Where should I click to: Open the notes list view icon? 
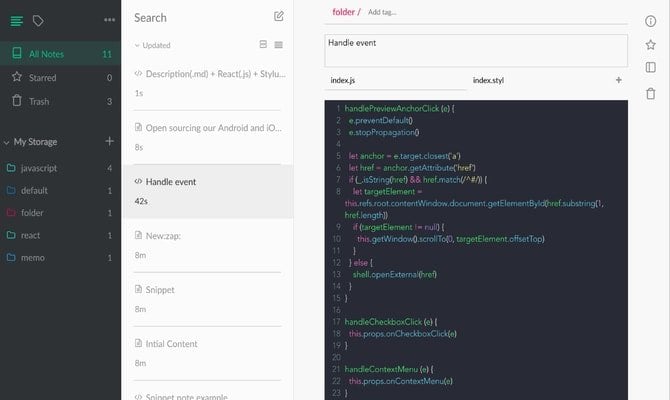(17, 21)
